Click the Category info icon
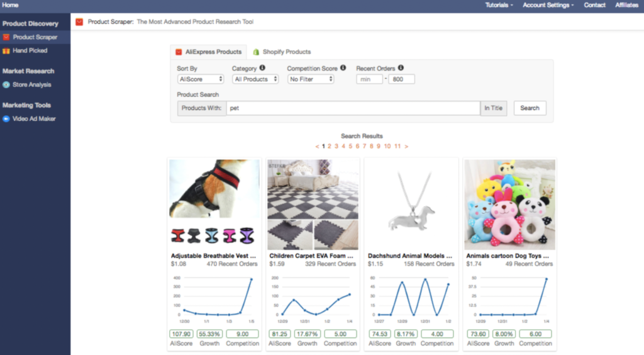This screenshot has height=355, width=644. [x=262, y=68]
